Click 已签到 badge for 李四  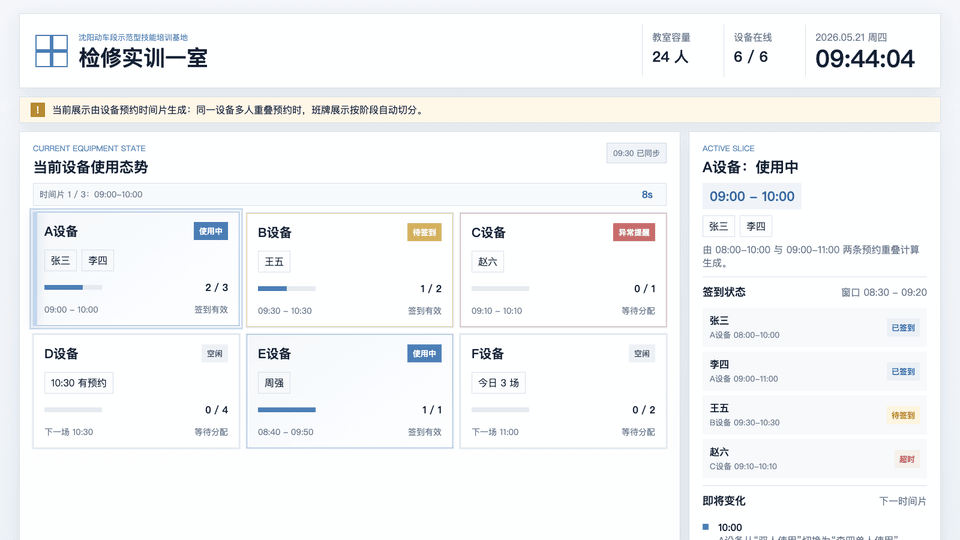(x=903, y=372)
